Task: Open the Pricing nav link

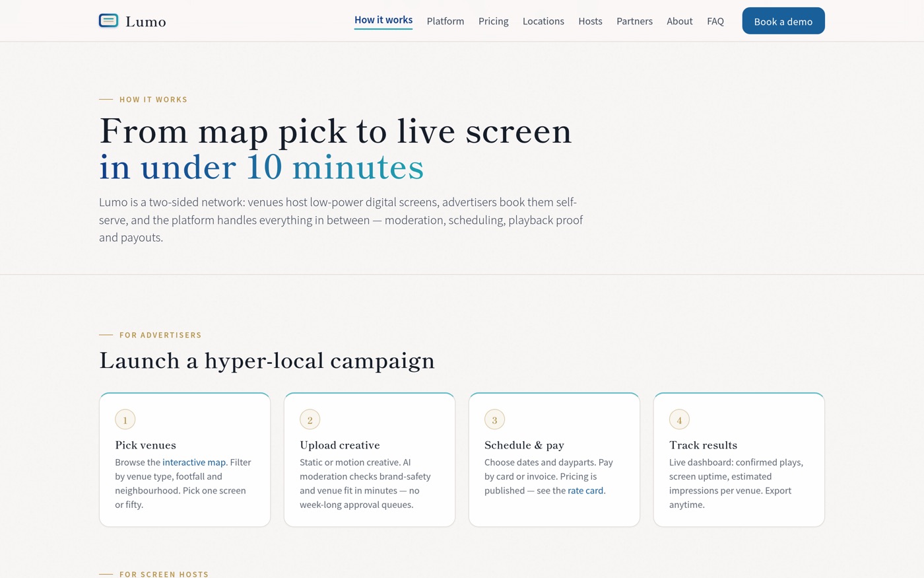Action: point(494,21)
